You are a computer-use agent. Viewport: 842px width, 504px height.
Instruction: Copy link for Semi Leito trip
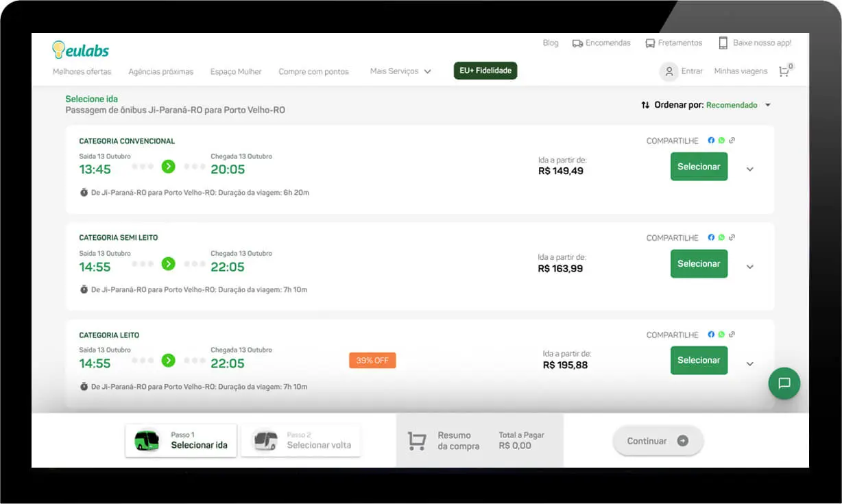(x=732, y=237)
